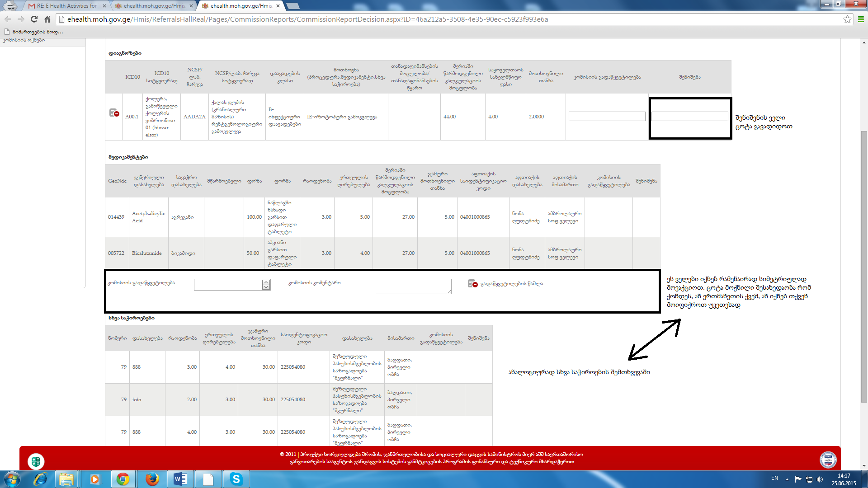This screenshot has height=488, width=868.
Task: Click the diagnosis commission decision input field
Action: [x=607, y=117]
